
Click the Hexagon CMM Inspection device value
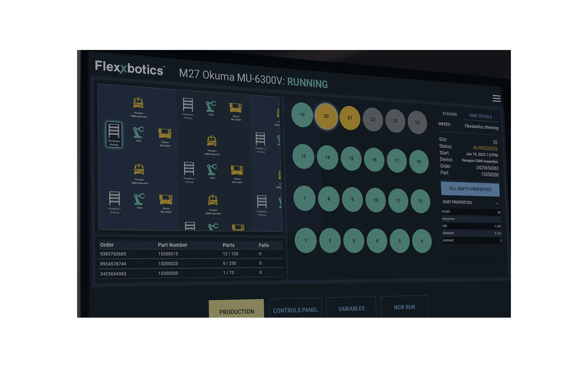tap(480, 161)
